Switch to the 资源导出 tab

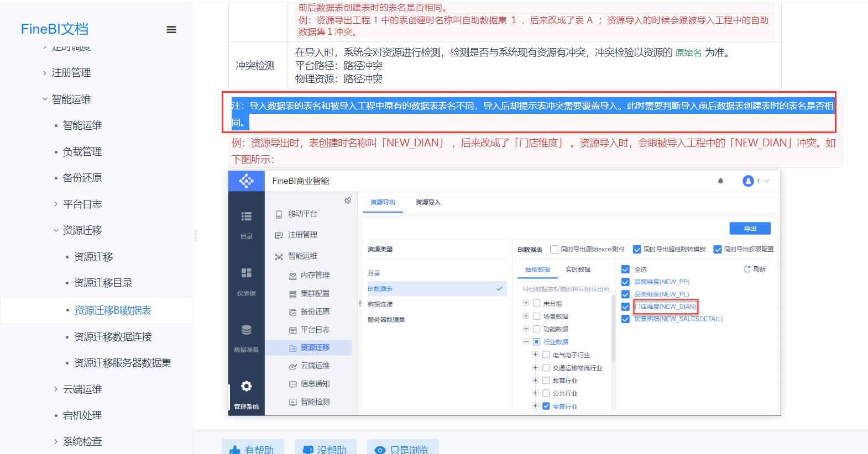(x=383, y=202)
